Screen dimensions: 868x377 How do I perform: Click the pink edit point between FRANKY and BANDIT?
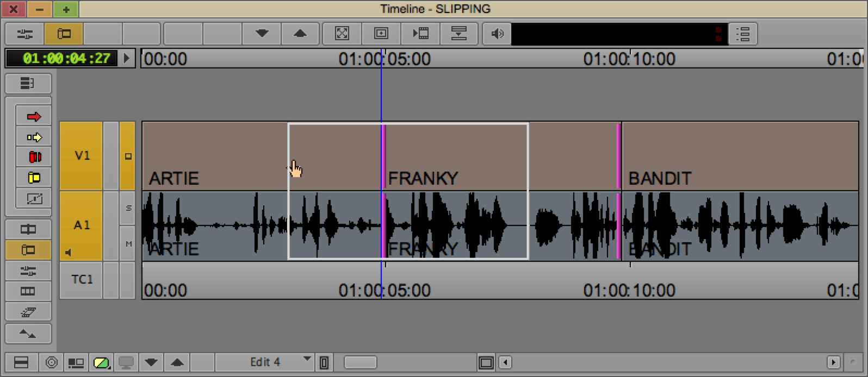pos(619,156)
